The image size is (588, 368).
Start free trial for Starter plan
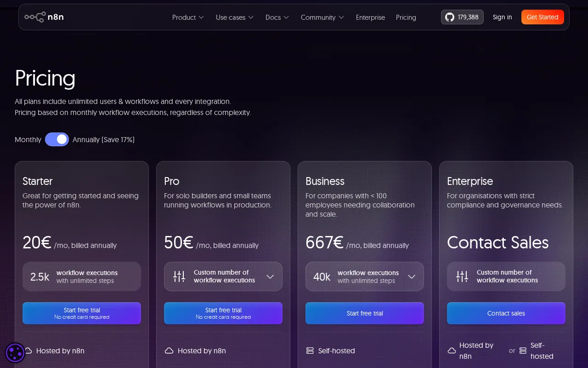click(82, 313)
